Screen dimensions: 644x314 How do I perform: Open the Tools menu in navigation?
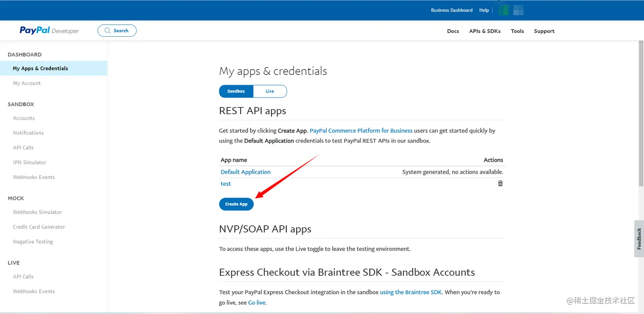pyautogui.click(x=517, y=31)
